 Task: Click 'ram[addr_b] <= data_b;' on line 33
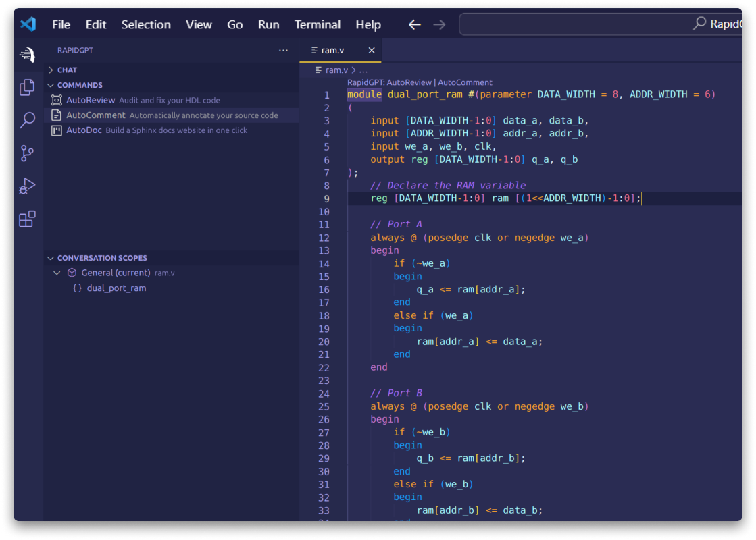pyautogui.click(x=479, y=510)
